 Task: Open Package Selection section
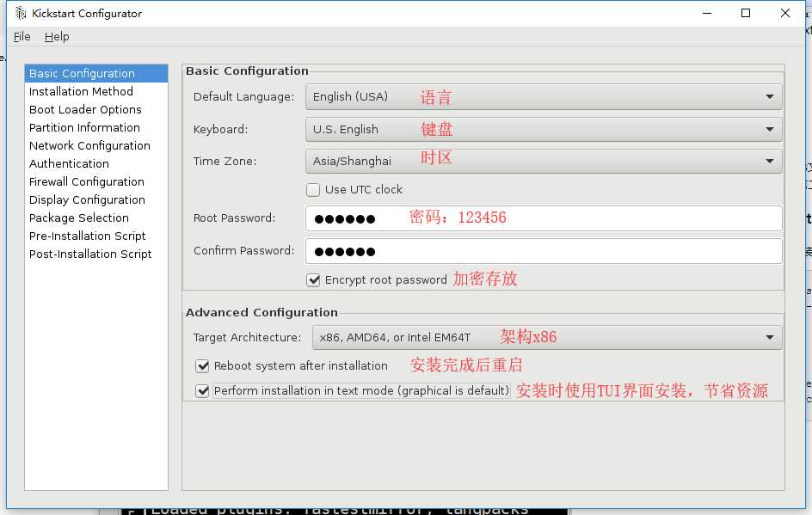(96, 218)
